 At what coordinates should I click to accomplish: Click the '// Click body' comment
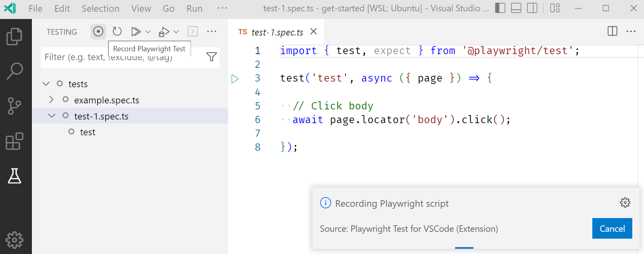[x=333, y=106]
